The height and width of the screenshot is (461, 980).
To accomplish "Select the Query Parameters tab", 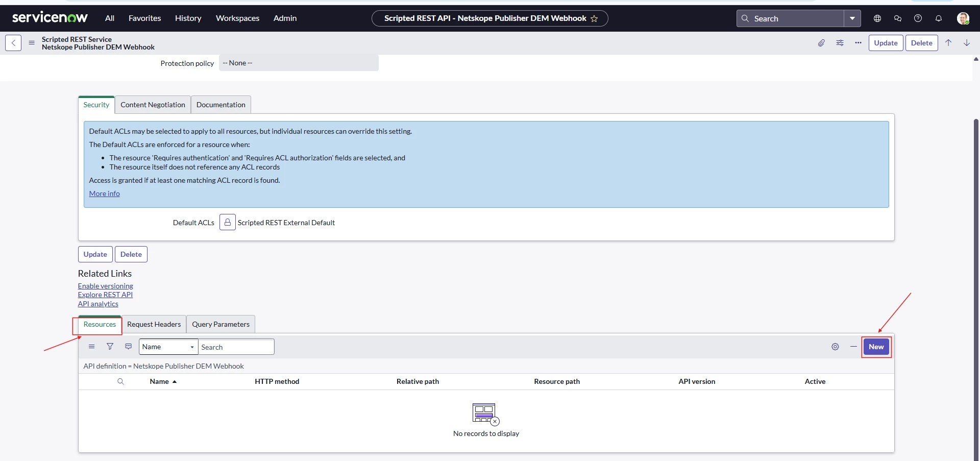I will pos(220,324).
